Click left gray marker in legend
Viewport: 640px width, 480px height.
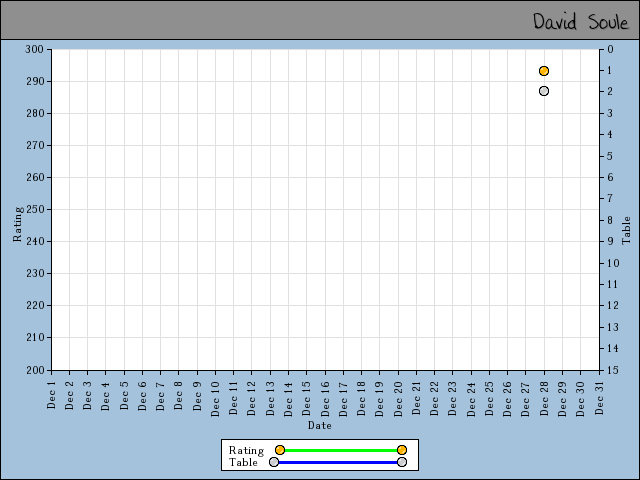274,462
